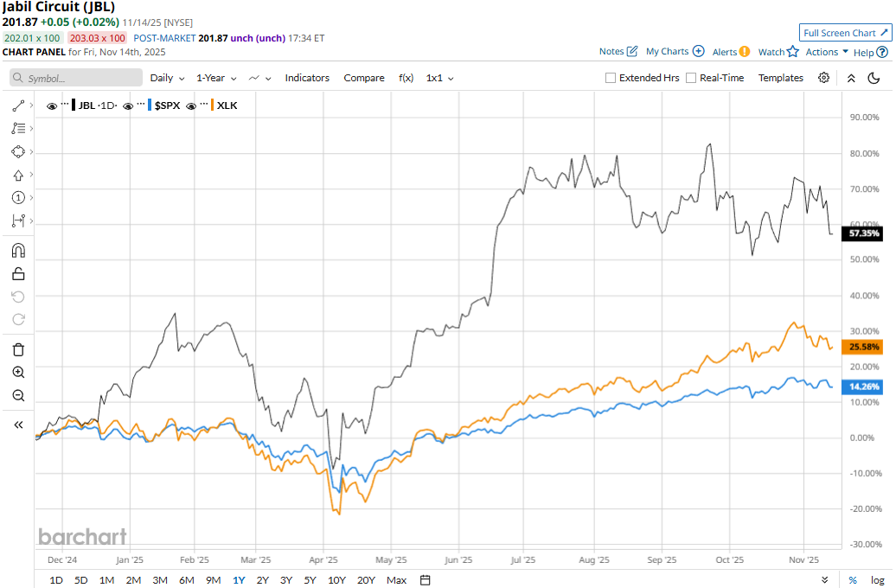Click the Help question mark icon
Screen dimensions: 896x588
(882, 52)
